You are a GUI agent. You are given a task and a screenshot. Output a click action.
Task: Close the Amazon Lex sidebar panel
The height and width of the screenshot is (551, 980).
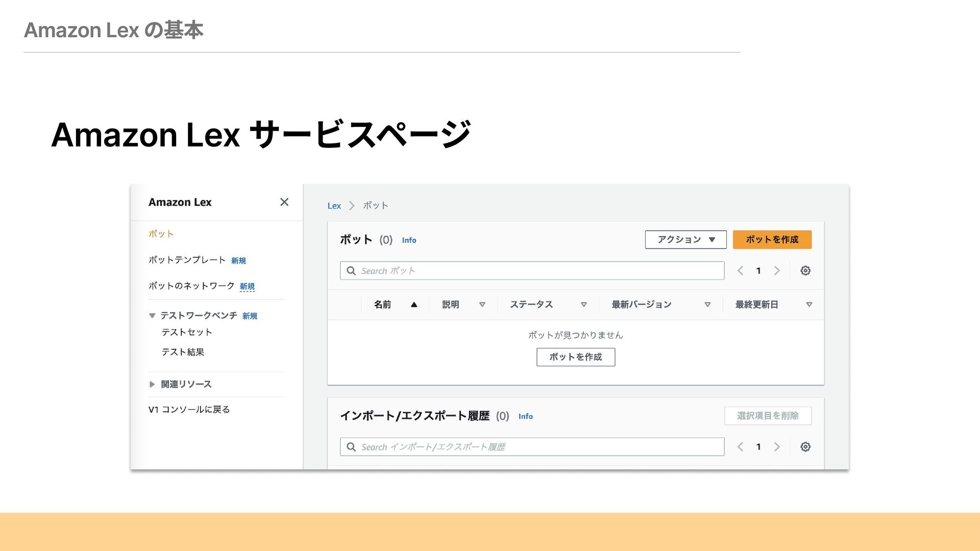click(284, 202)
